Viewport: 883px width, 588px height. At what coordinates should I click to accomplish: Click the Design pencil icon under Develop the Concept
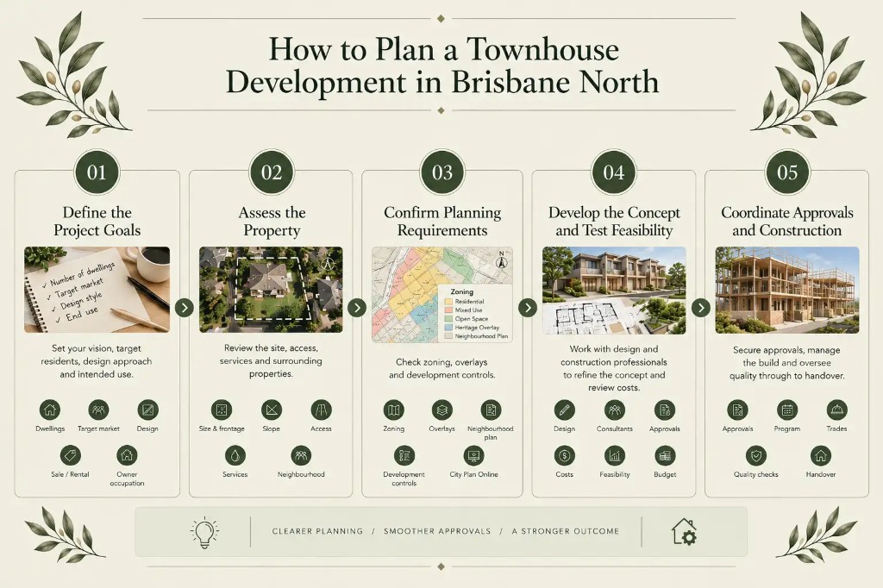564,410
